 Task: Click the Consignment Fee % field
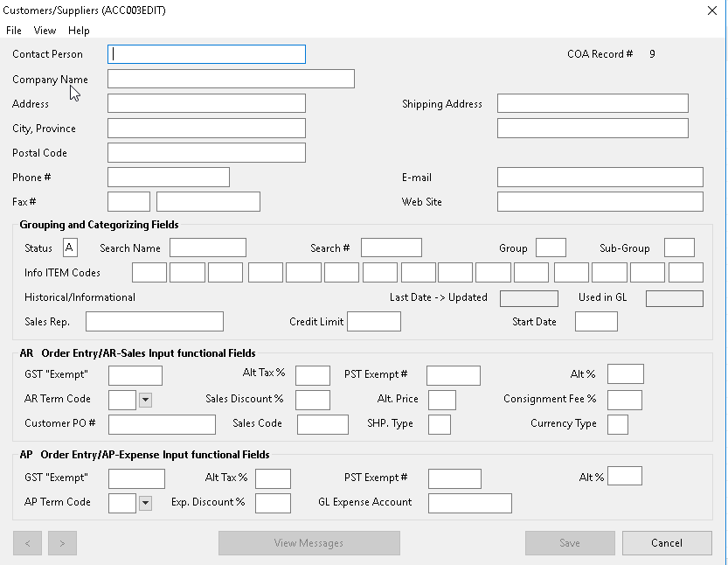point(625,400)
